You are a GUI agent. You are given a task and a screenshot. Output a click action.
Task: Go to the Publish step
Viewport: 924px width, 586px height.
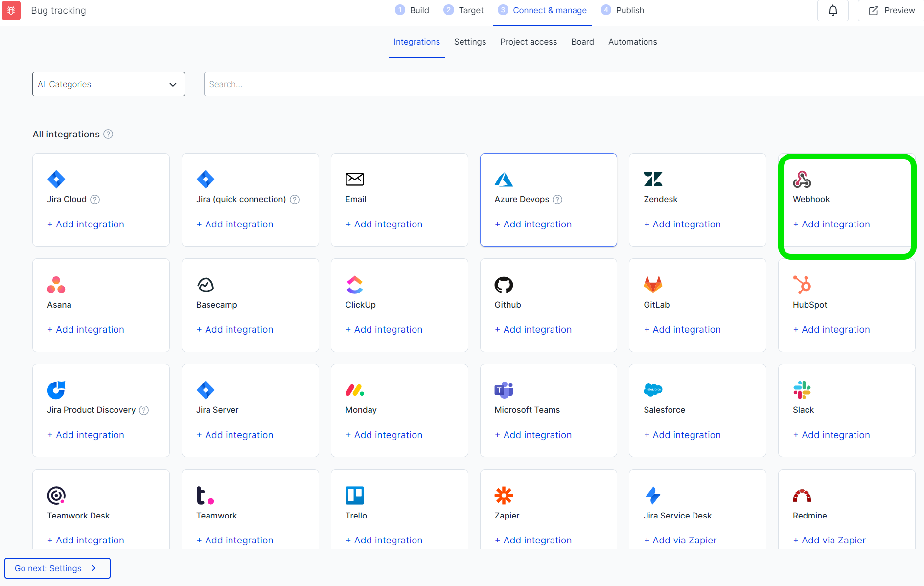point(623,10)
